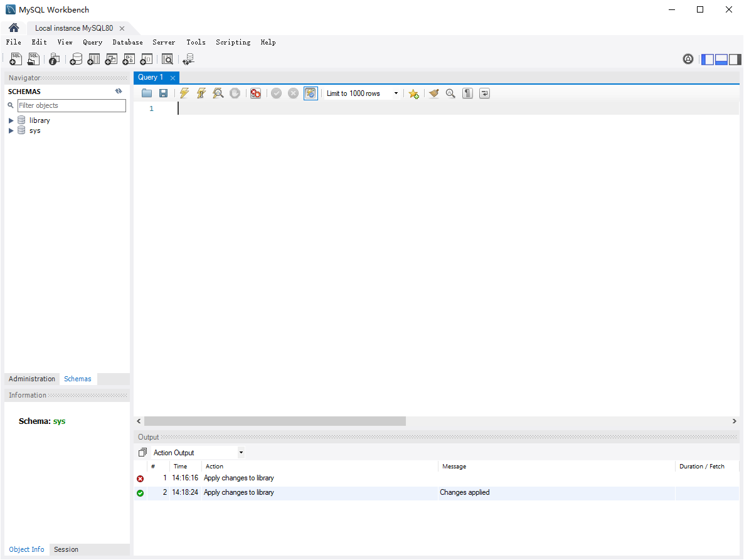
Task: Toggle invisible characters display
Action: (467, 93)
